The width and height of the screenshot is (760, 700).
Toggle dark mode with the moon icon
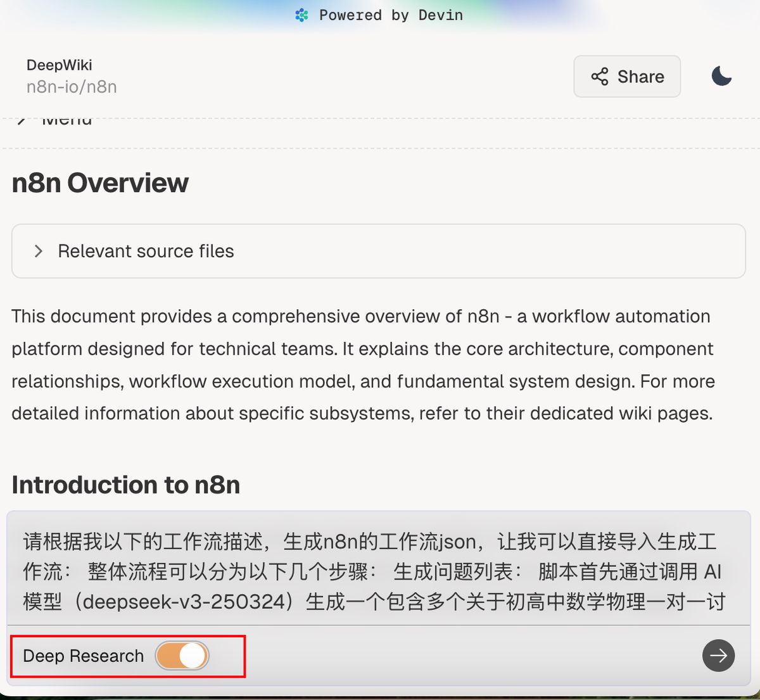point(721,76)
